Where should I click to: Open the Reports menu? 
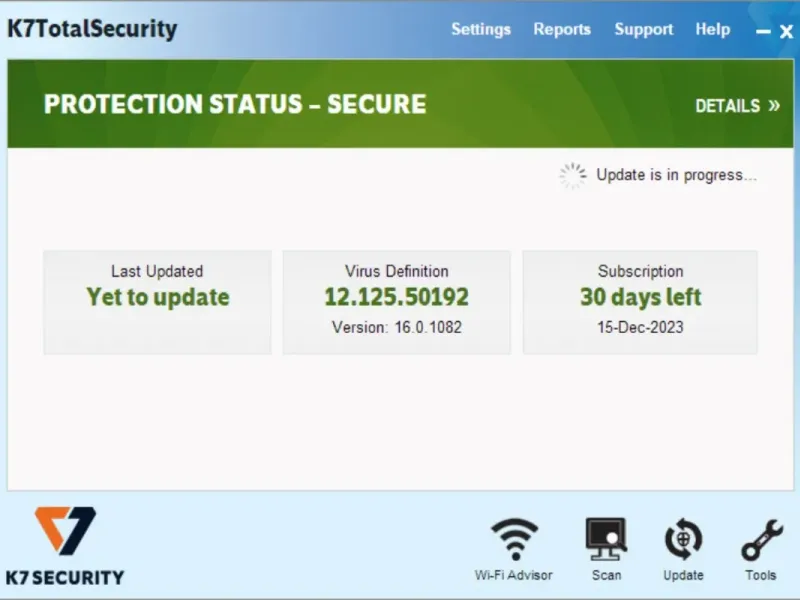point(562,29)
